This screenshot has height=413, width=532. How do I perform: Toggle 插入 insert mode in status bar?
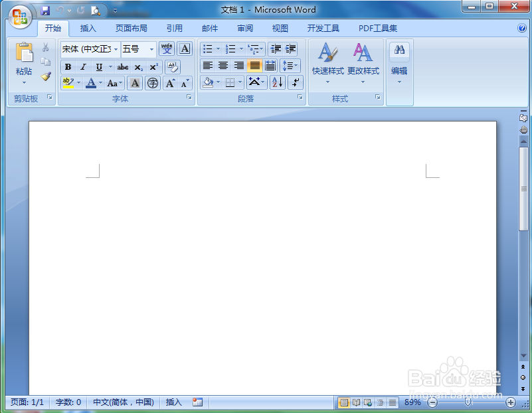click(174, 402)
